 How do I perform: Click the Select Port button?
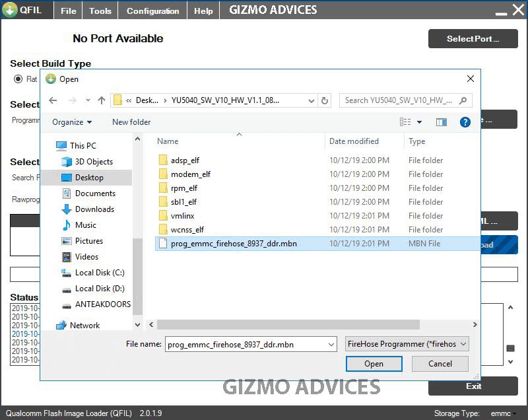[473, 39]
